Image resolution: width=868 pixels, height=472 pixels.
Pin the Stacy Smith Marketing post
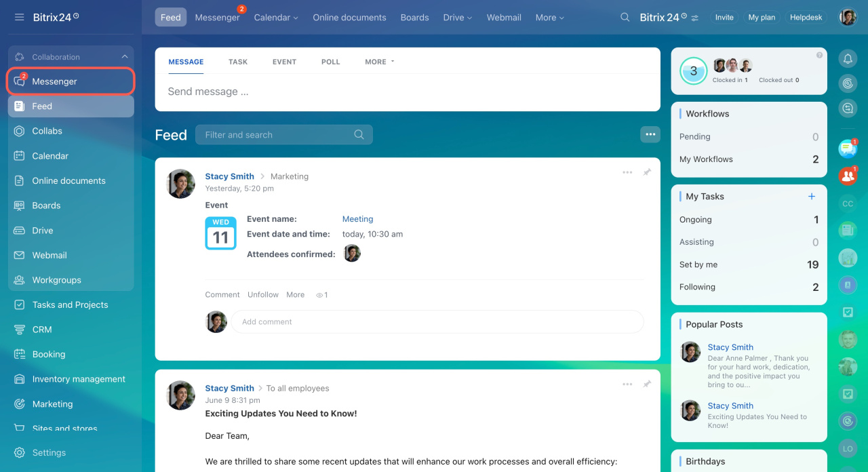click(647, 173)
